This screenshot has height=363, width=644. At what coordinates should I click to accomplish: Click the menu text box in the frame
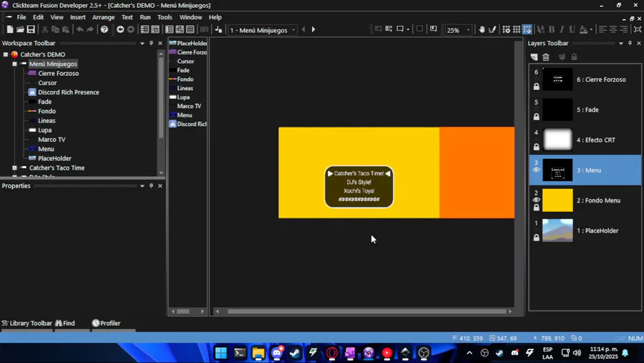coord(359,187)
